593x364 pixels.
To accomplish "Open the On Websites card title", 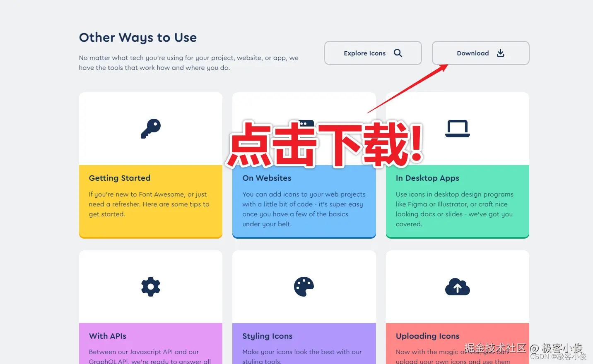I will (x=267, y=178).
